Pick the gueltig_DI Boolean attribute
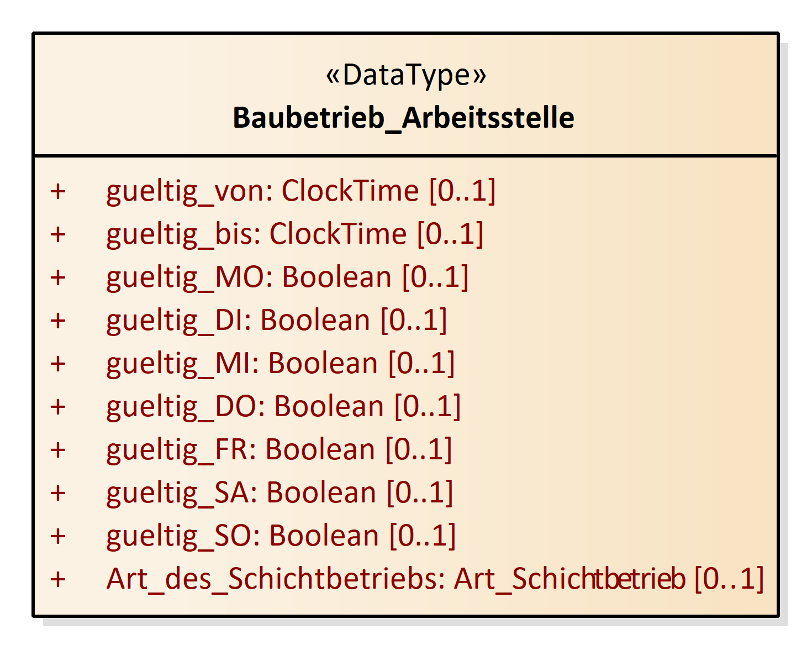The image size is (812, 650). pos(276,321)
